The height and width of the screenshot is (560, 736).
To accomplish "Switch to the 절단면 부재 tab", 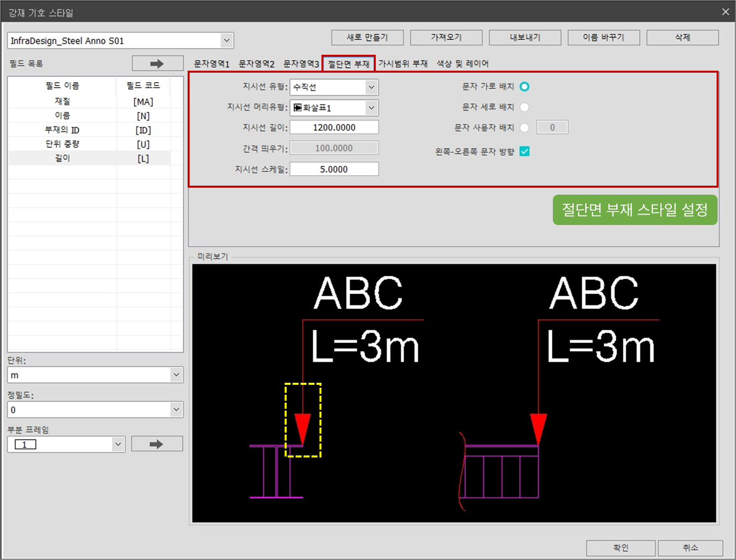I will [x=348, y=64].
